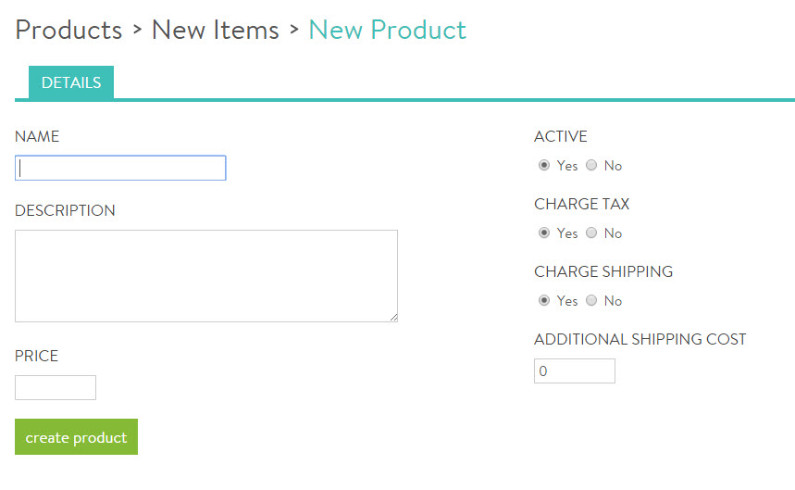Select Yes for Active
Image resolution: width=795 pixels, height=490 pixels.
pyautogui.click(x=544, y=165)
